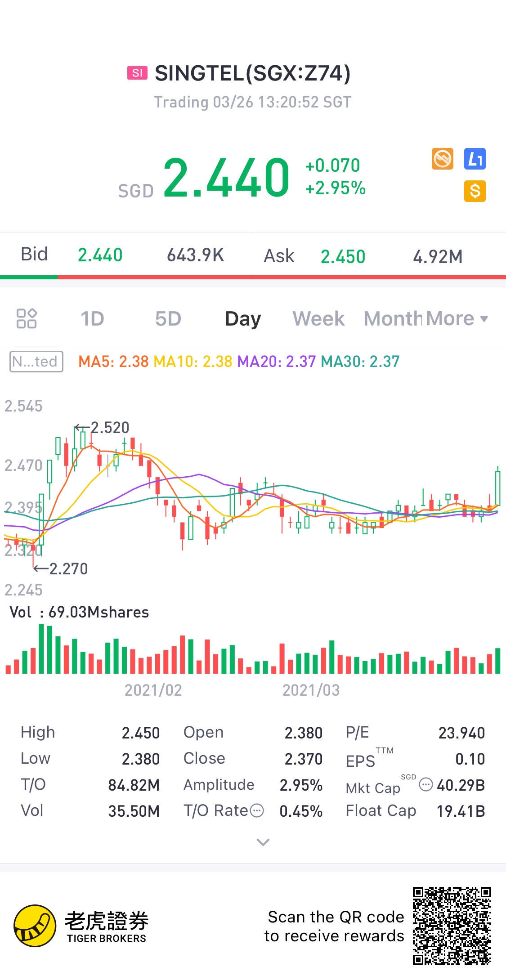Select the Month chart tab
The image size is (506, 980).
pos(393,319)
